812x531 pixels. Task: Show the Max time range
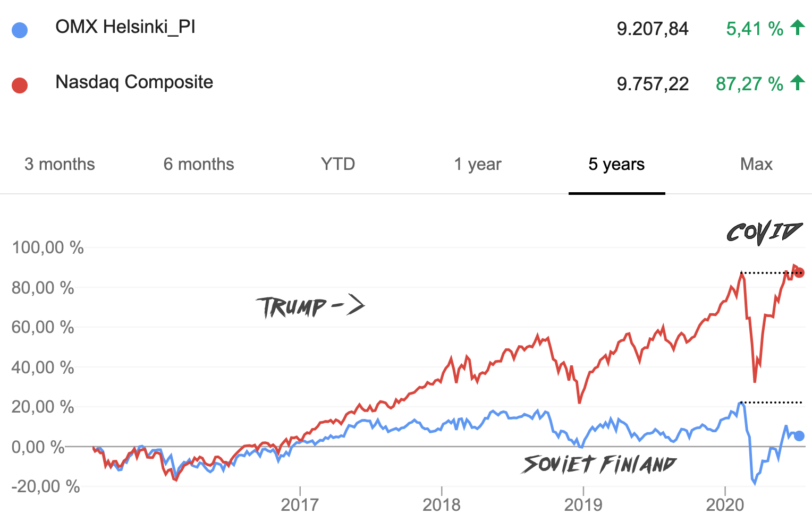[756, 164]
